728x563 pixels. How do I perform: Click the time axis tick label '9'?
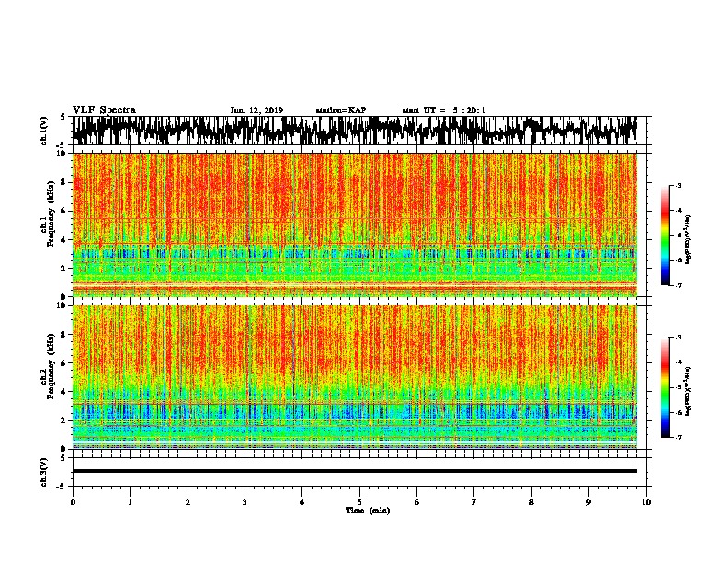coord(588,502)
